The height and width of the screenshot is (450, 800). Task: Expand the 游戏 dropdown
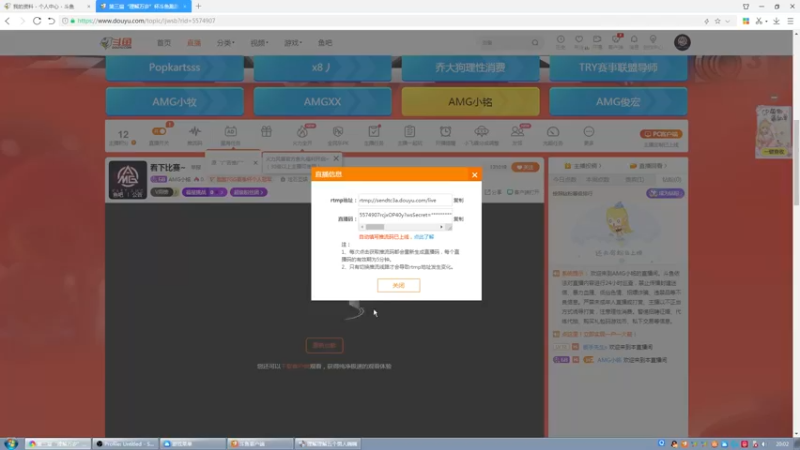click(293, 43)
